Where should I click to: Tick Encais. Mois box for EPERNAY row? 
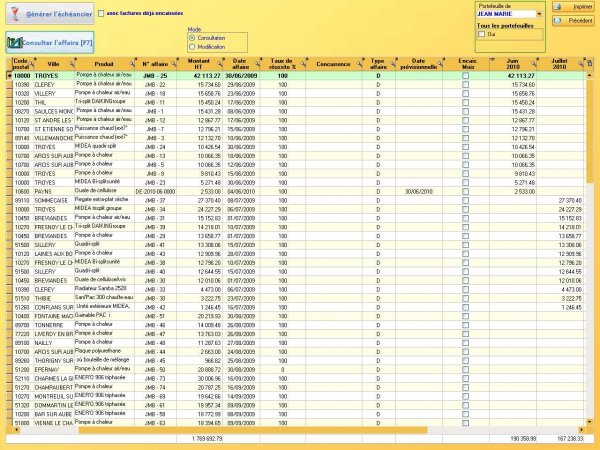(465, 370)
